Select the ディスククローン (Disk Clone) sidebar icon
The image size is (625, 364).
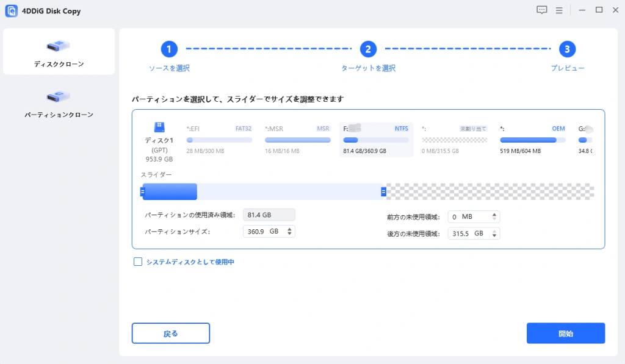[x=58, y=46]
